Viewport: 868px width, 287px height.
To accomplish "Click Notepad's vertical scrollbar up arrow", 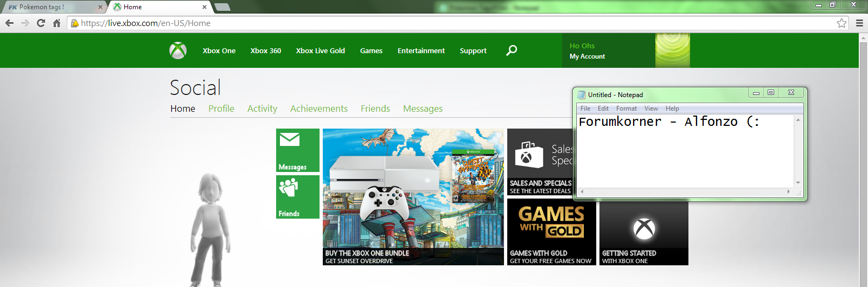I will coord(798,119).
